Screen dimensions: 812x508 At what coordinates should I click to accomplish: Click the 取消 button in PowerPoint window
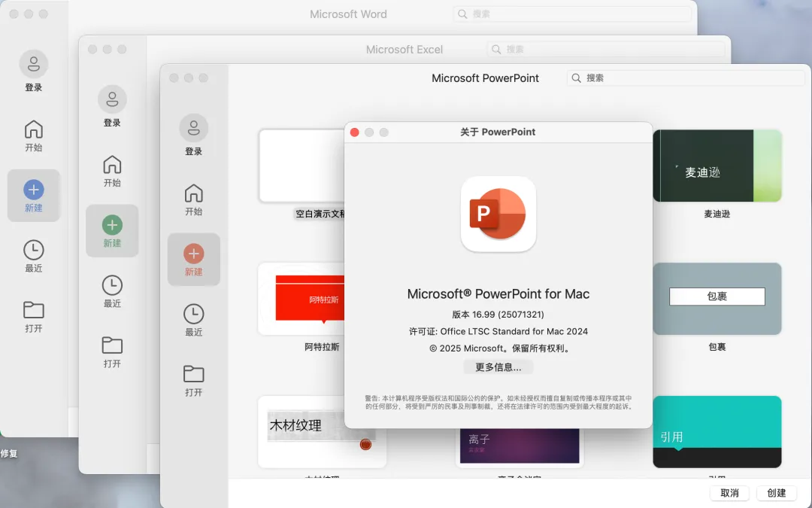click(729, 493)
